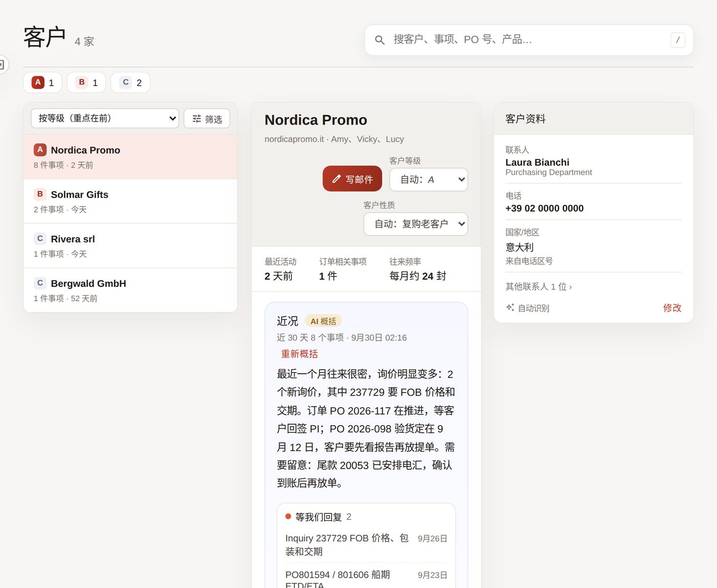Filter customers by grade B chip
This screenshot has height=588, width=717.
[x=87, y=82]
